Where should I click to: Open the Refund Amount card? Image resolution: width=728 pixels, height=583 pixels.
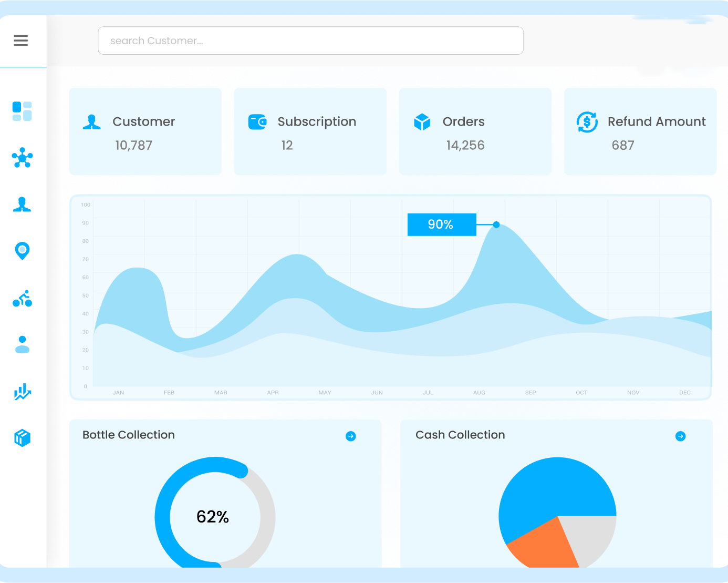pyautogui.click(x=640, y=131)
